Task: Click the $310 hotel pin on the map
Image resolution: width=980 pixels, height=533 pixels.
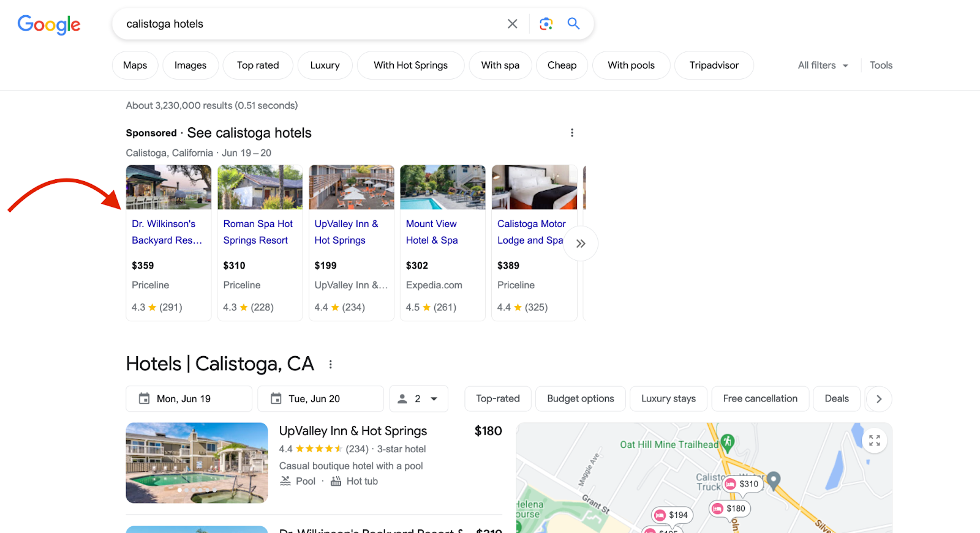Action: pos(742,484)
